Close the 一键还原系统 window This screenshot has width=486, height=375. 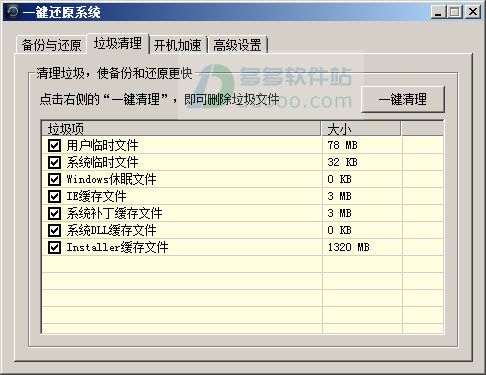tap(473, 12)
